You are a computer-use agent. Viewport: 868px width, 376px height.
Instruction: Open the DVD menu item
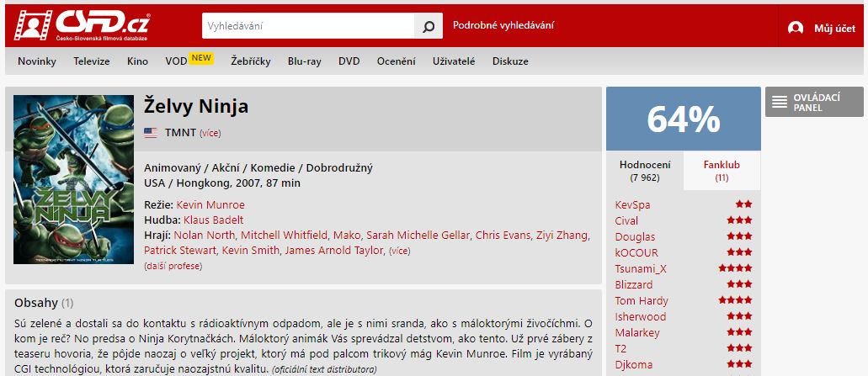[349, 61]
